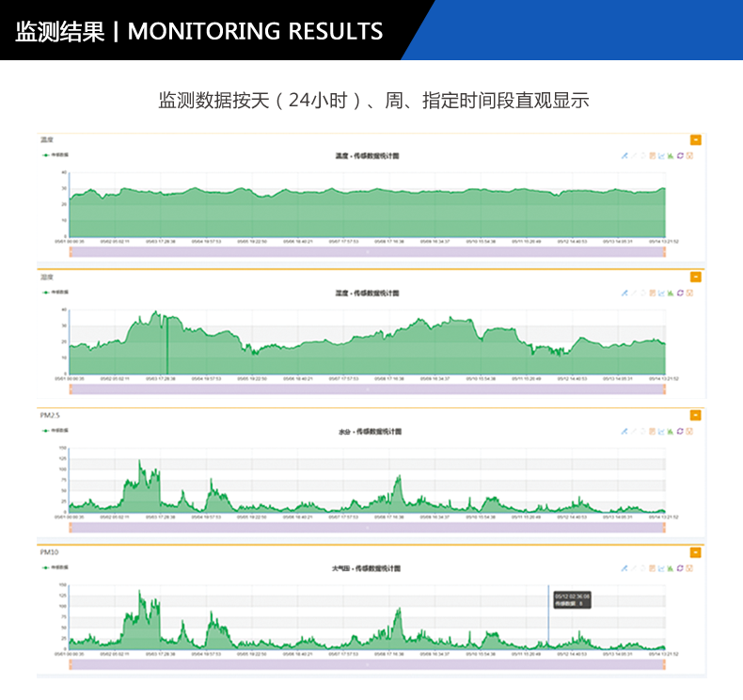Click the mark line tool in temperature chart

pos(624,156)
